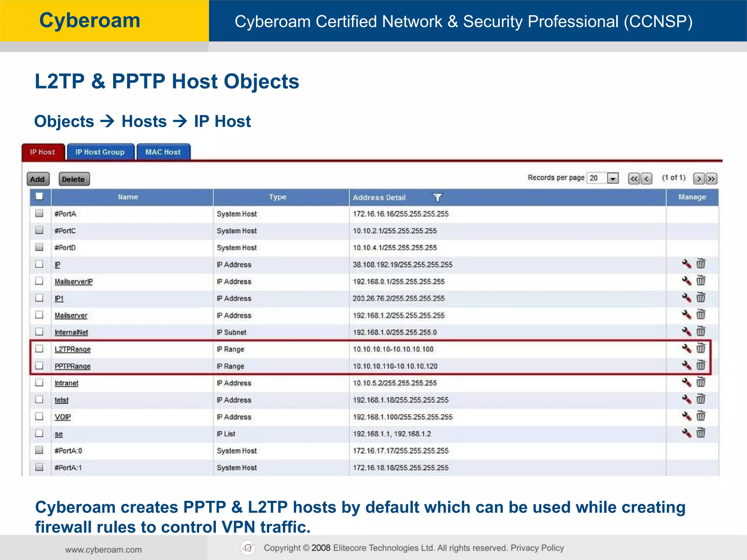The height and width of the screenshot is (560, 747).
Task: Edit MailserverIP host with wrench icon
Action: [686, 281]
